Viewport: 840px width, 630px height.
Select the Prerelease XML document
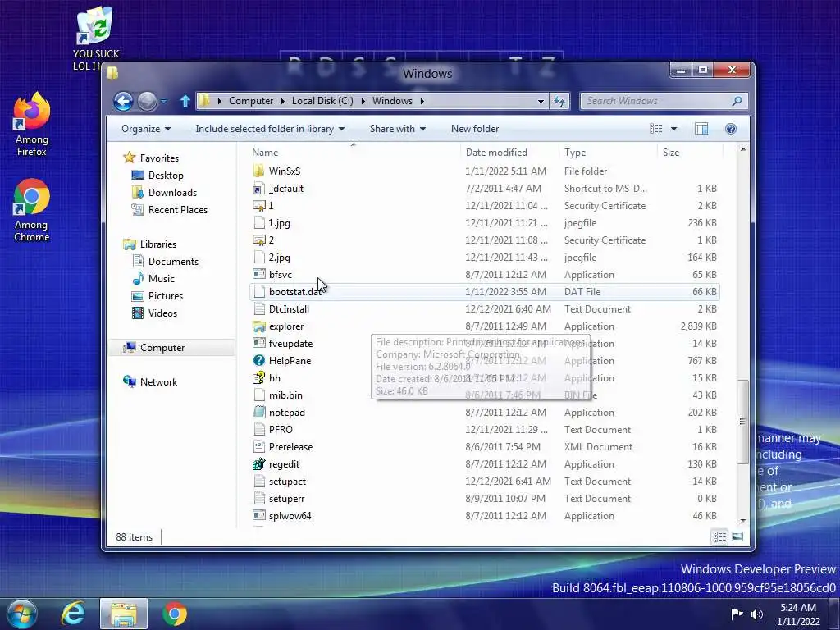coord(290,447)
